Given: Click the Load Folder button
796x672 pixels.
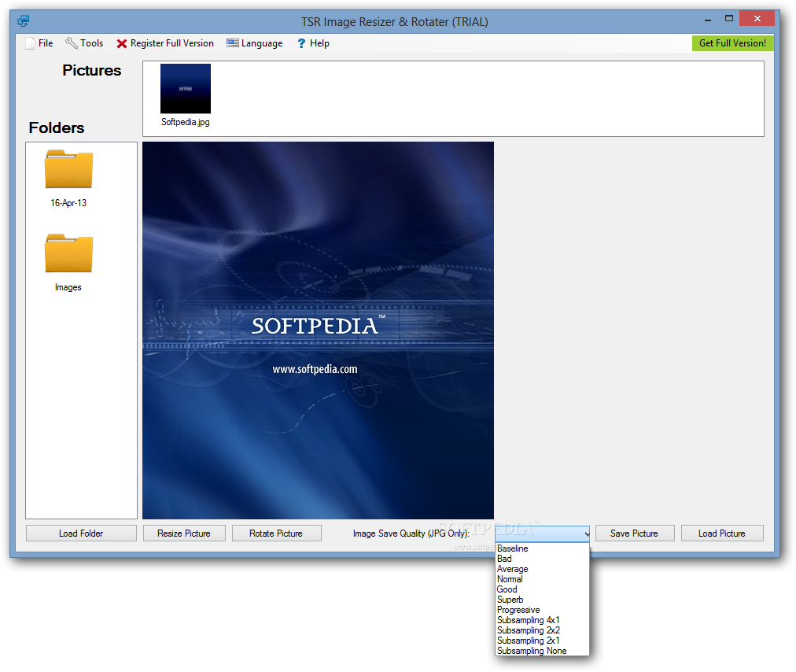Looking at the screenshot, I should click(x=81, y=534).
